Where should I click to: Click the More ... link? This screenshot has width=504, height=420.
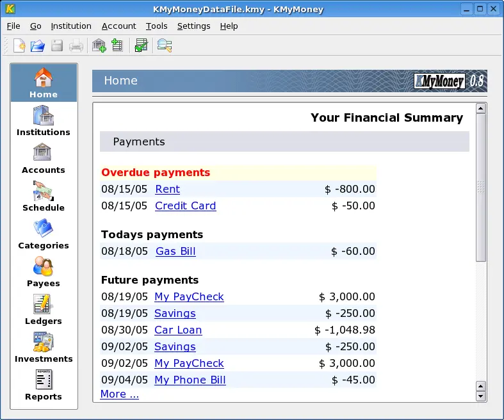click(120, 394)
